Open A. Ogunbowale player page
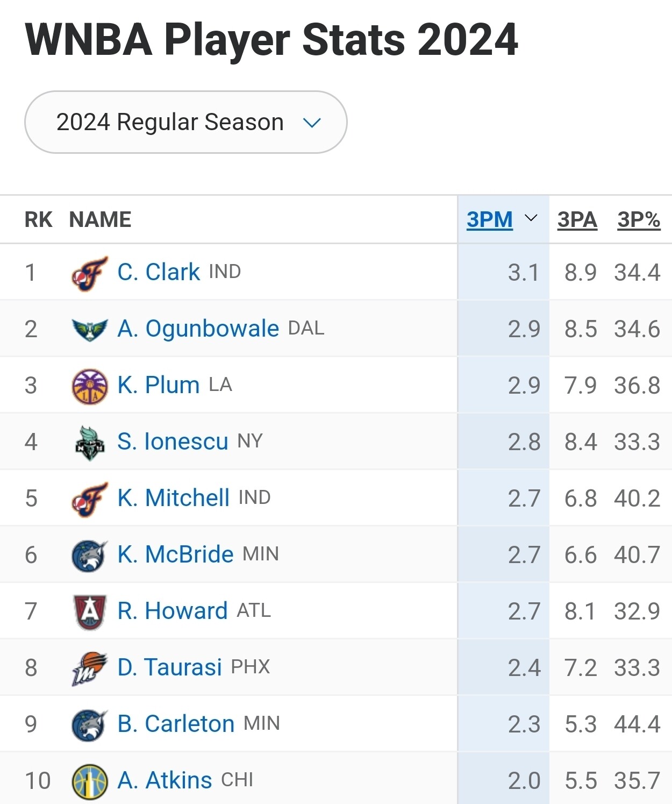Viewport: 672px width, 804px height. [x=198, y=329]
